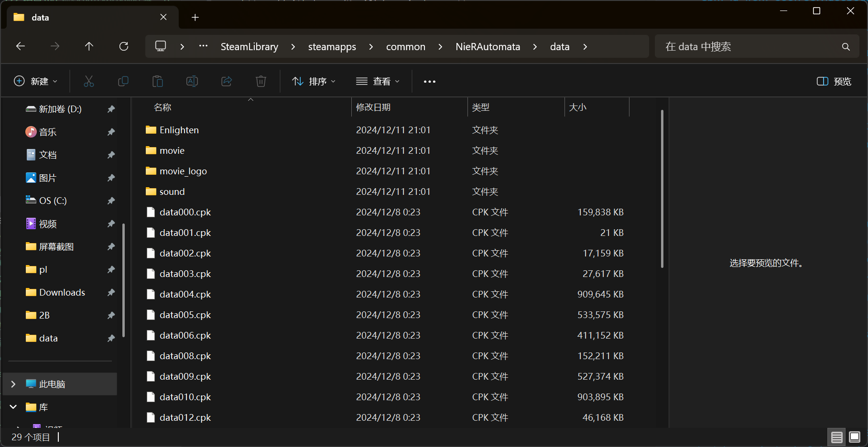The width and height of the screenshot is (868, 447).
Task: Click the Copy icon in toolbar
Action: point(123,81)
